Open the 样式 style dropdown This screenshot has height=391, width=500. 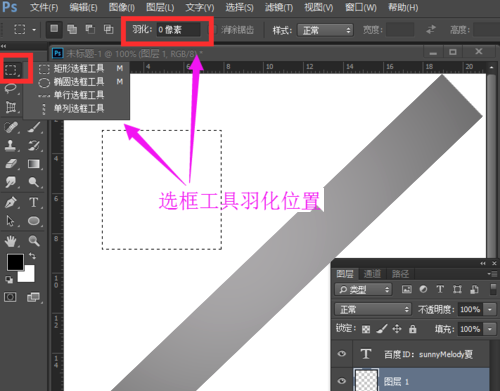coord(325,30)
